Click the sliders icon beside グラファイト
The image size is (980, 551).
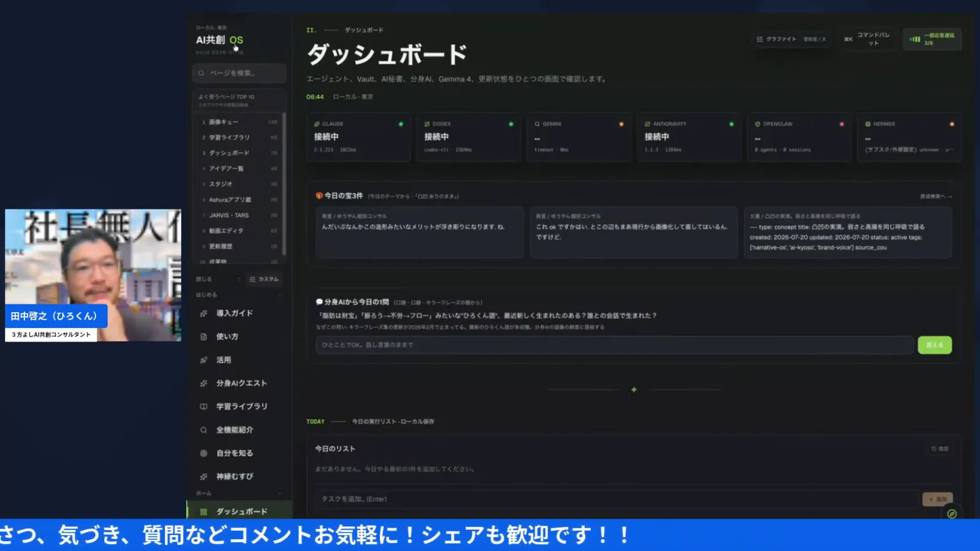(x=760, y=39)
